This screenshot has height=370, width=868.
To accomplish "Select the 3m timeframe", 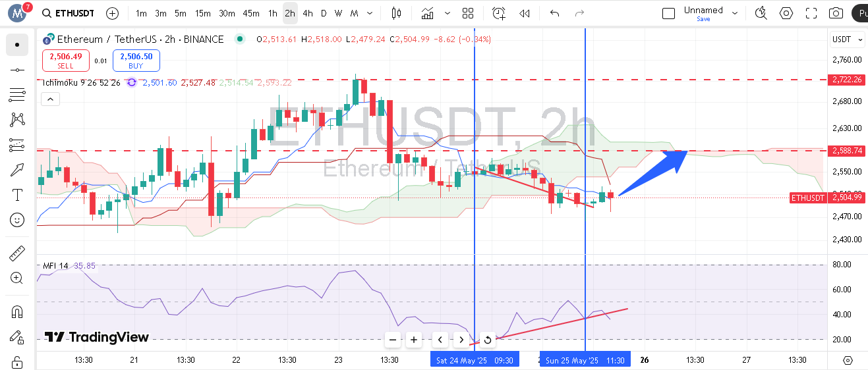I will 161,13.
